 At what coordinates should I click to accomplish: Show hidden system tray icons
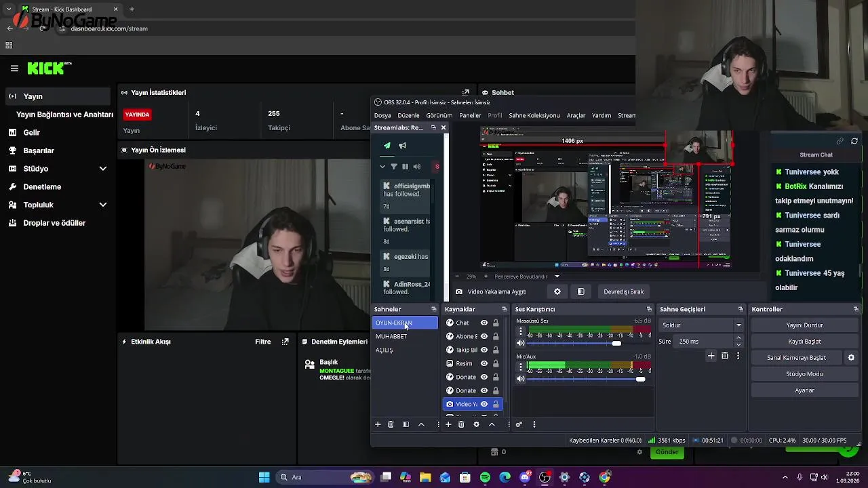[785, 477]
